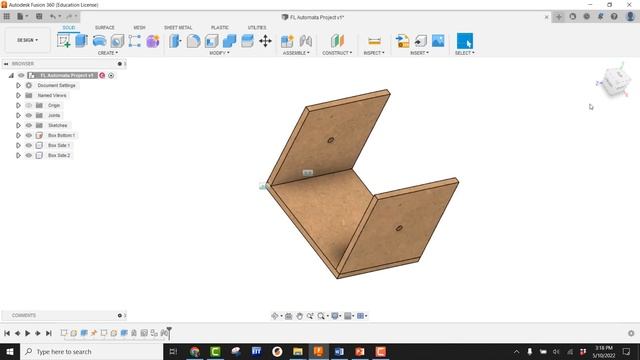Expand the Box Side:1 component
This screenshot has height=360, width=640.
(18, 145)
